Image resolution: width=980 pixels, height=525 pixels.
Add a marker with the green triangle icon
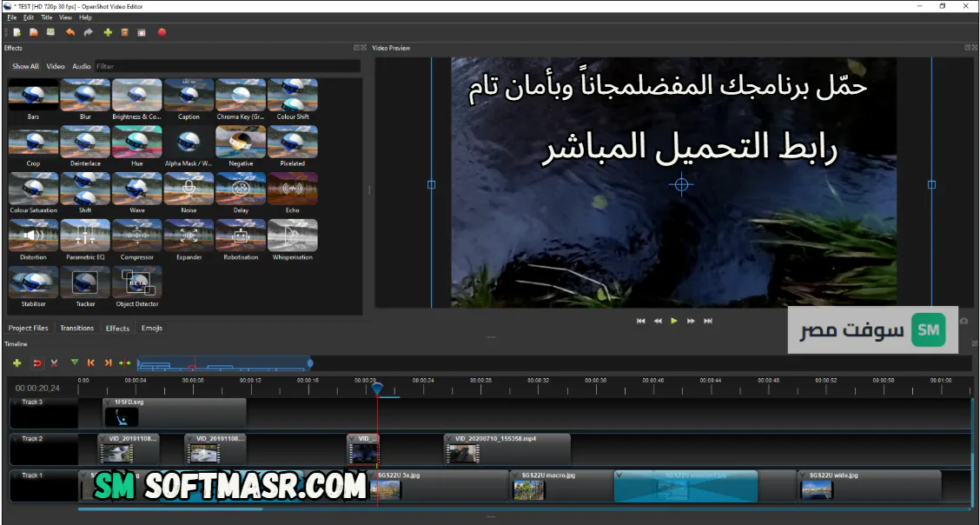pos(75,362)
